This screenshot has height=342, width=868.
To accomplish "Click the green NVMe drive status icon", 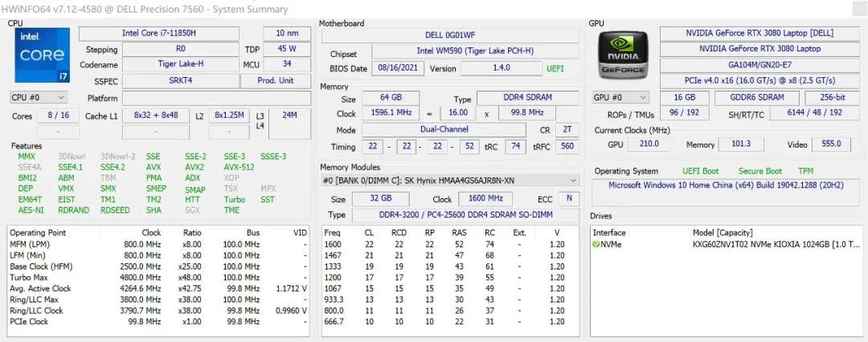I will [596, 244].
